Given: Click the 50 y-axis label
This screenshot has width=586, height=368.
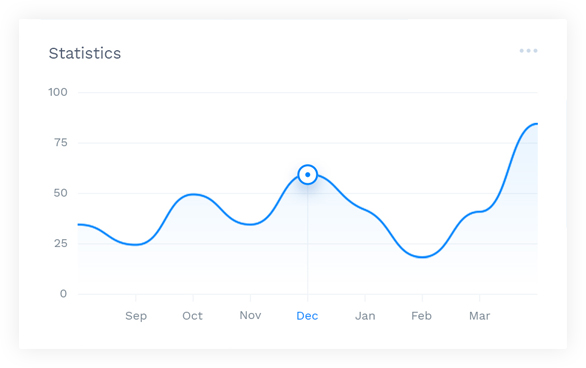Looking at the screenshot, I should (x=61, y=193).
